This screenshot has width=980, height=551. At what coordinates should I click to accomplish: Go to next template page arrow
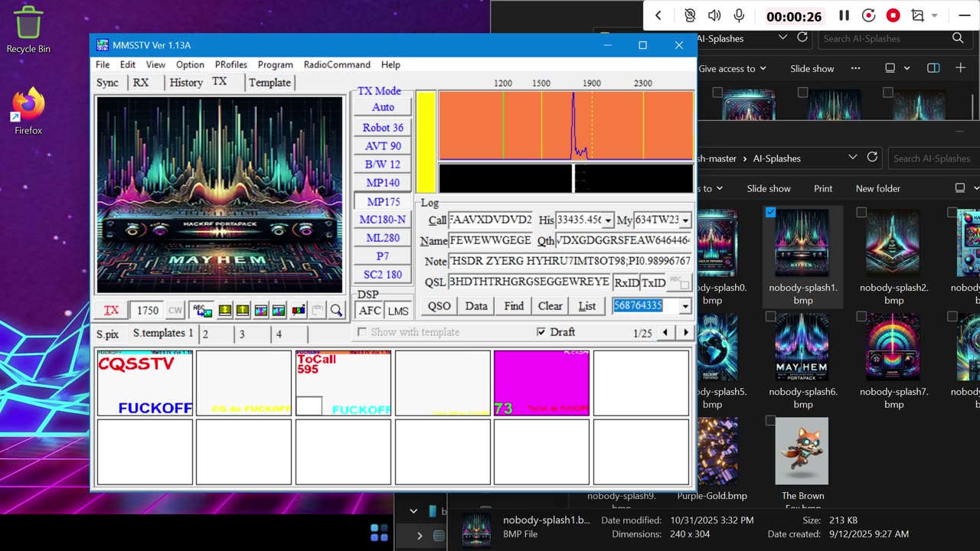point(685,333)
